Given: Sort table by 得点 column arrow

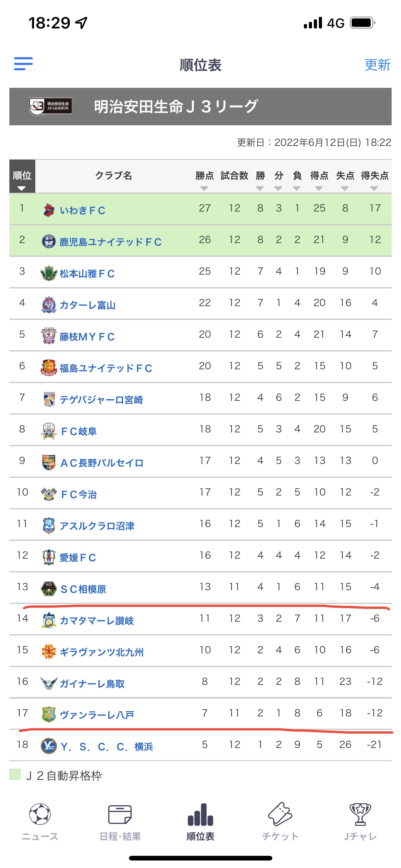Looking at the screenshot, I should [x=319, y=188].
